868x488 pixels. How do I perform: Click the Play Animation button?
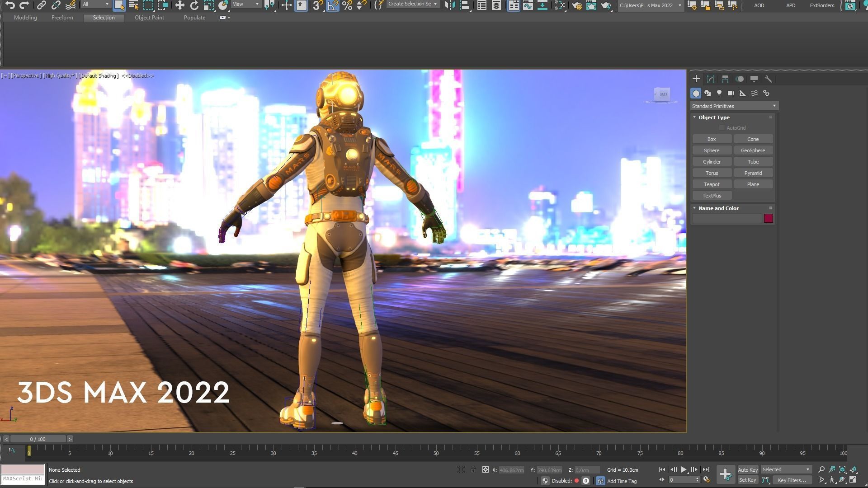684,470
